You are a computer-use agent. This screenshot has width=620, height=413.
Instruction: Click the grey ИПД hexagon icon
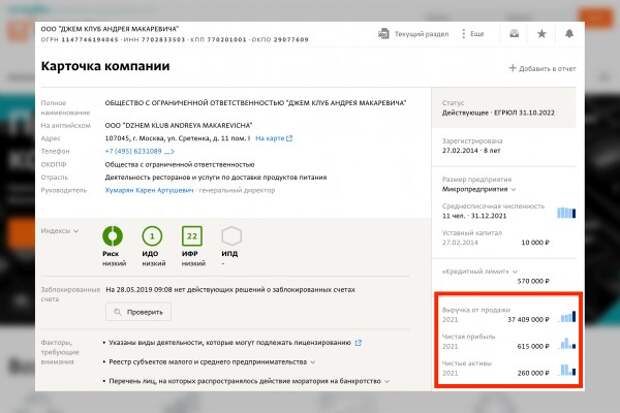pyautogui.click(x=231, y=237)
